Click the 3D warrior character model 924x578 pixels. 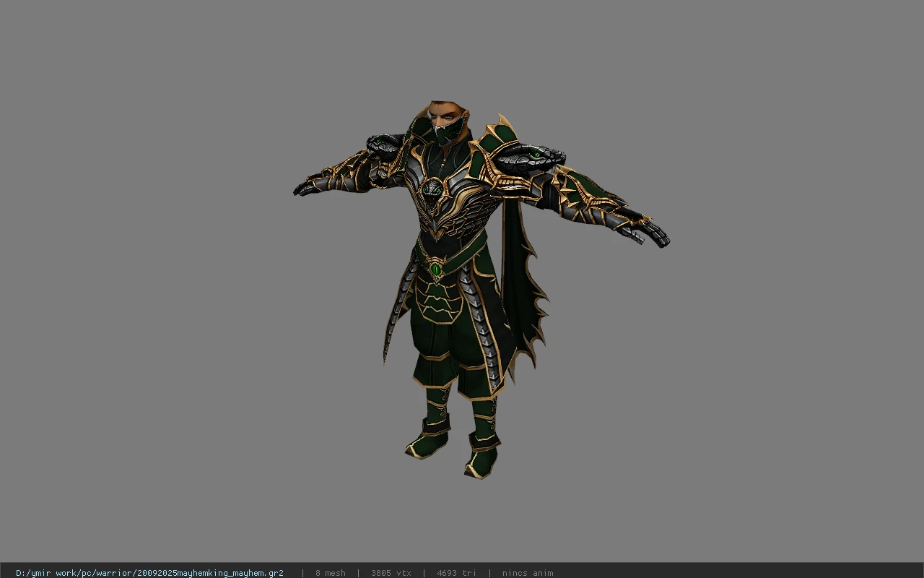(480, 289)
